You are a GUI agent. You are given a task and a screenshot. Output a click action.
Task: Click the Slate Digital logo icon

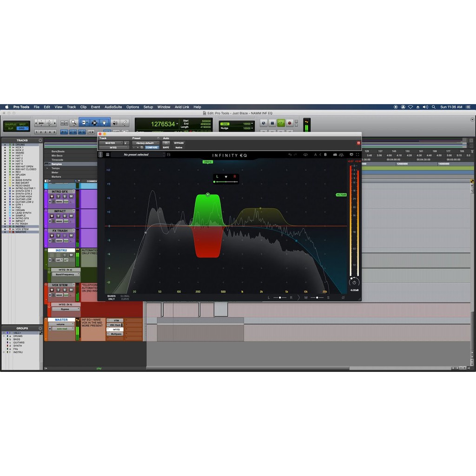coord(100,154)
